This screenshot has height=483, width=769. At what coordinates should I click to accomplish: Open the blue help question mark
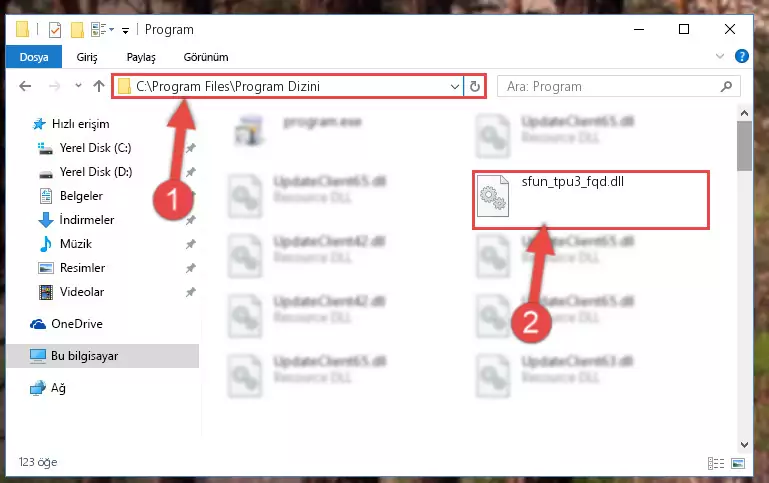tap(742, 56)
